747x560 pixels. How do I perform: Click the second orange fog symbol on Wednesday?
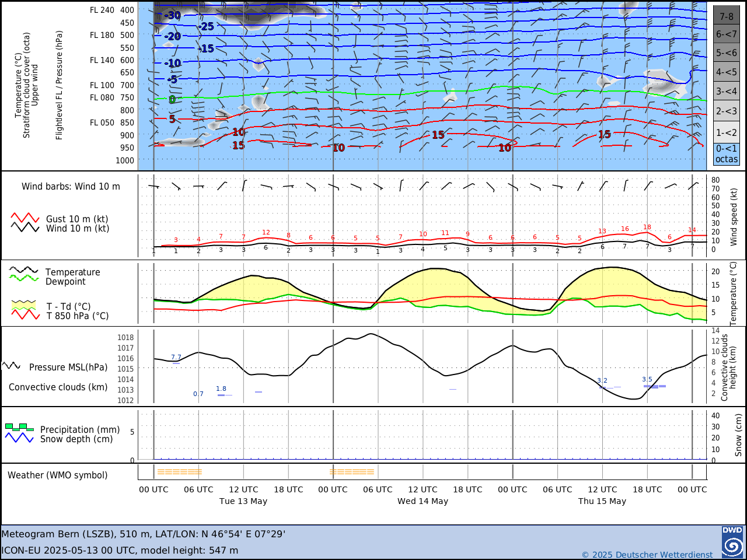[x=352, y=472]
